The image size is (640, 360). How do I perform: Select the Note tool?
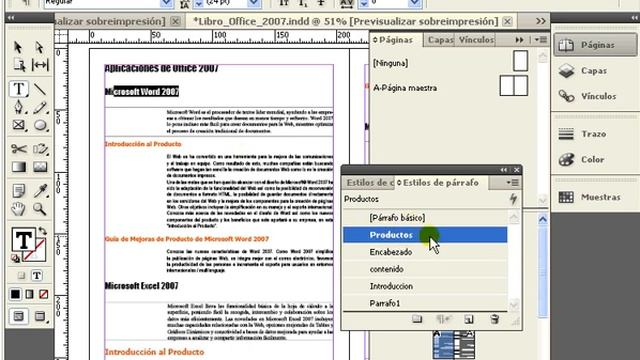(19, 191)
